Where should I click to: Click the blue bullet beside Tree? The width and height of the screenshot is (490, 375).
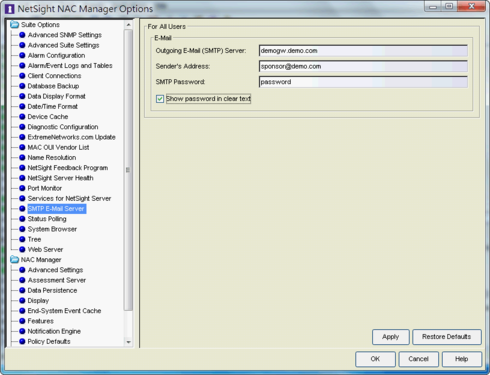tap(22, 239)
